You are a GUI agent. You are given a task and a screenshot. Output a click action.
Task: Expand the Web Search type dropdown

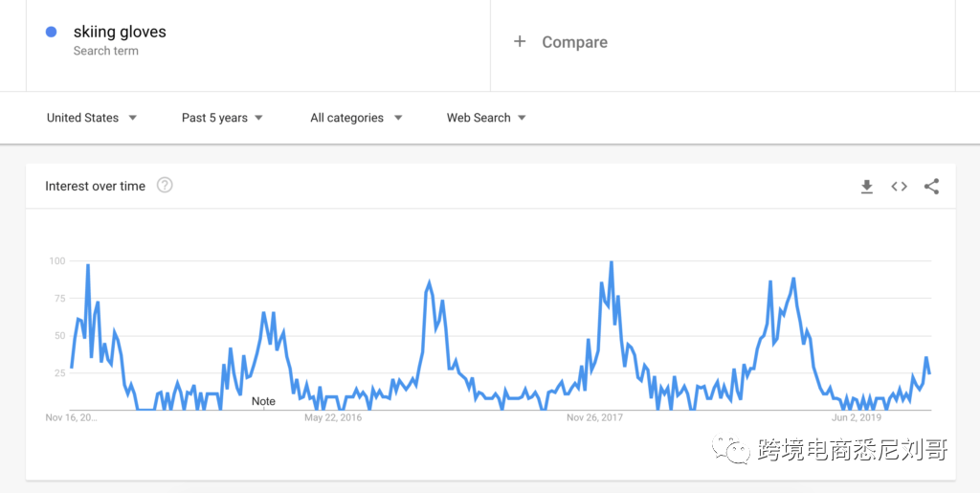(x=486, y=118)
